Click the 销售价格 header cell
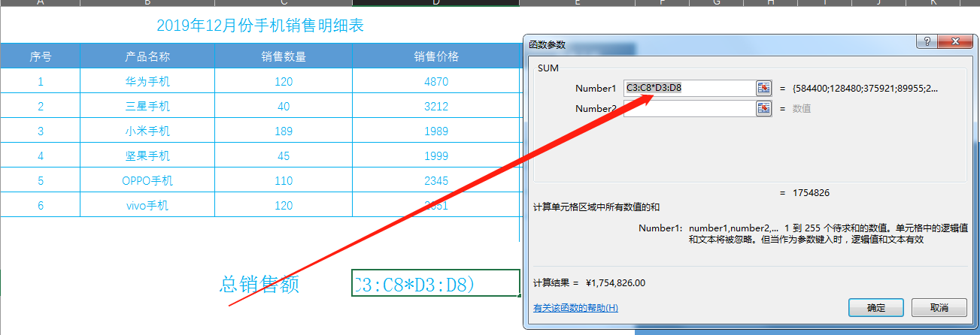Image resolution: width=980 pixels, height=335 pixels. pyautogui.click(x=436, y=56)
